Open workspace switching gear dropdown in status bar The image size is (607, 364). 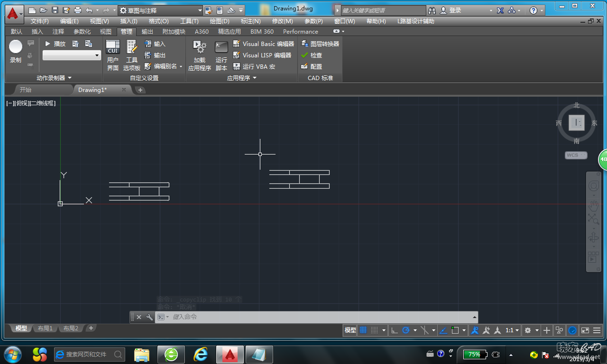click(x=537, y=330)
